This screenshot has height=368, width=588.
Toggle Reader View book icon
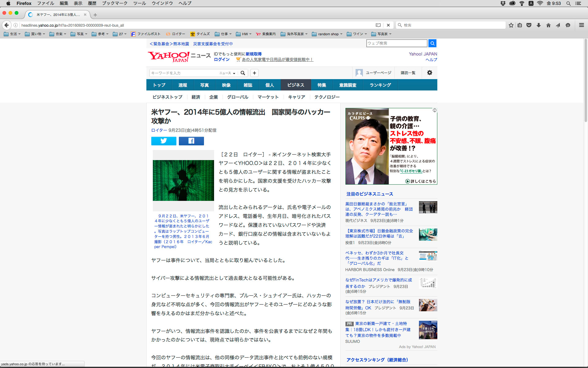point(378,25)
